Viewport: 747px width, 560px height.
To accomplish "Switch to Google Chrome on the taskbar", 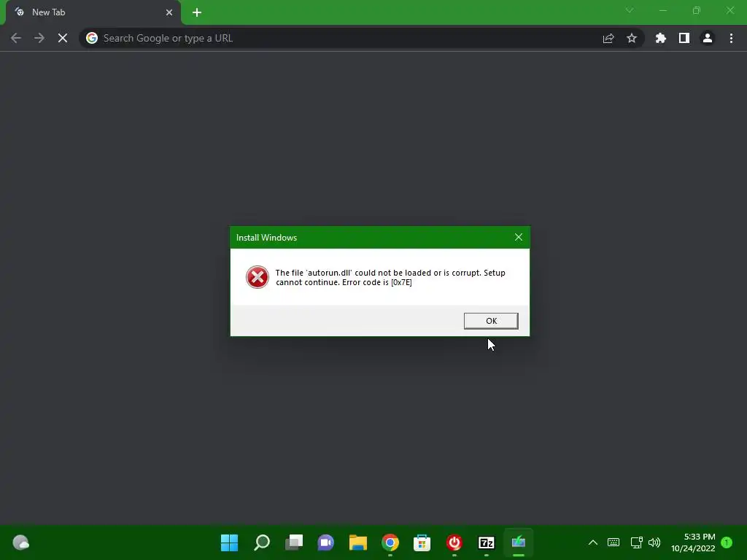I will [390, 542].
